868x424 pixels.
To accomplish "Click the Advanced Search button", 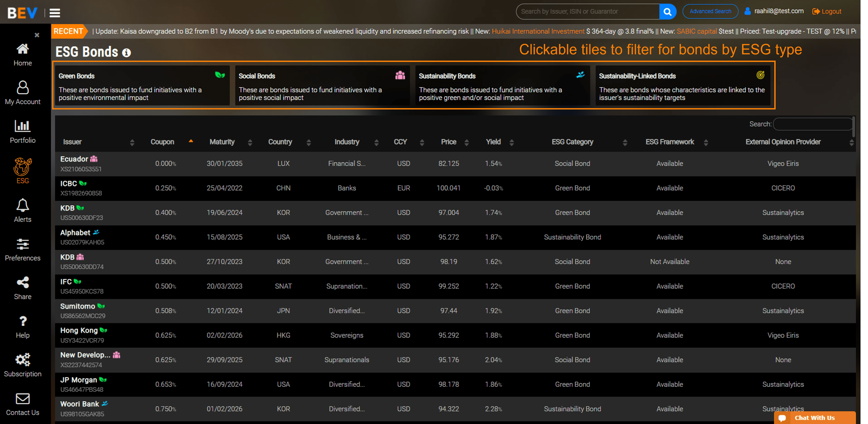I will coord(710,12).
